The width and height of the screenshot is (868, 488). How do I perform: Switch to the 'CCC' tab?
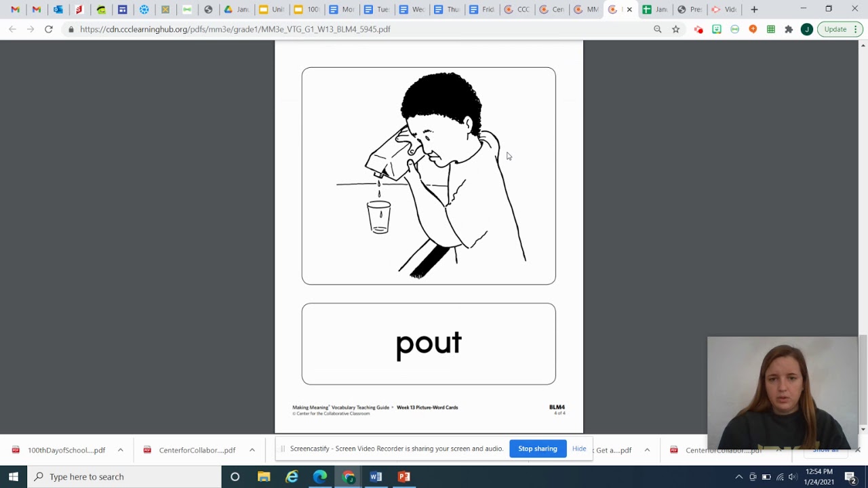[x=517, y=9]
